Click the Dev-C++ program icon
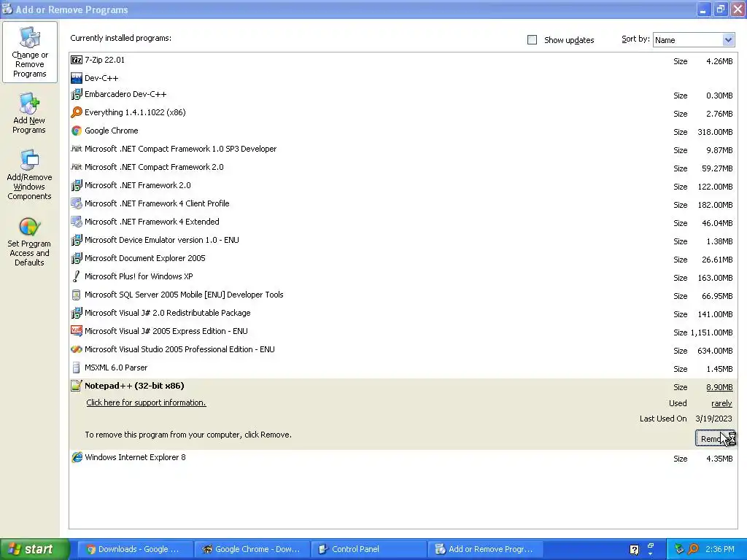747x560 pixels. (x=76, y=78)
